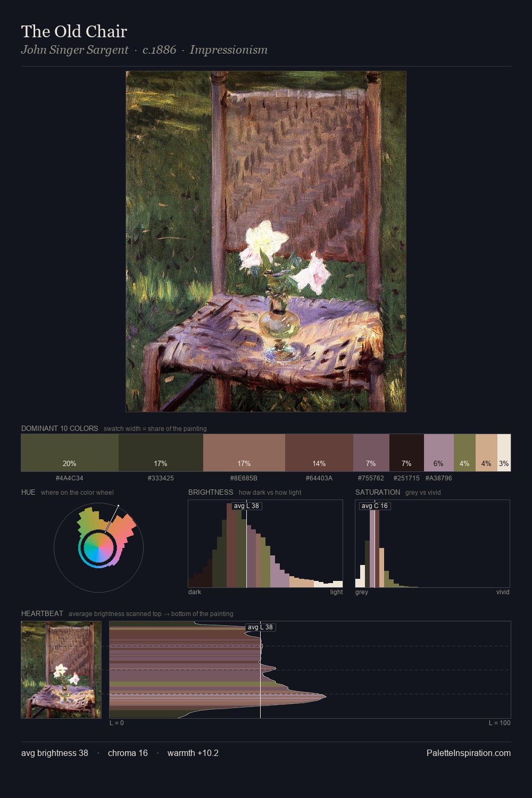The image size is (532, 798).
Task: Click the hue color wheel
Action: [98, 547]
